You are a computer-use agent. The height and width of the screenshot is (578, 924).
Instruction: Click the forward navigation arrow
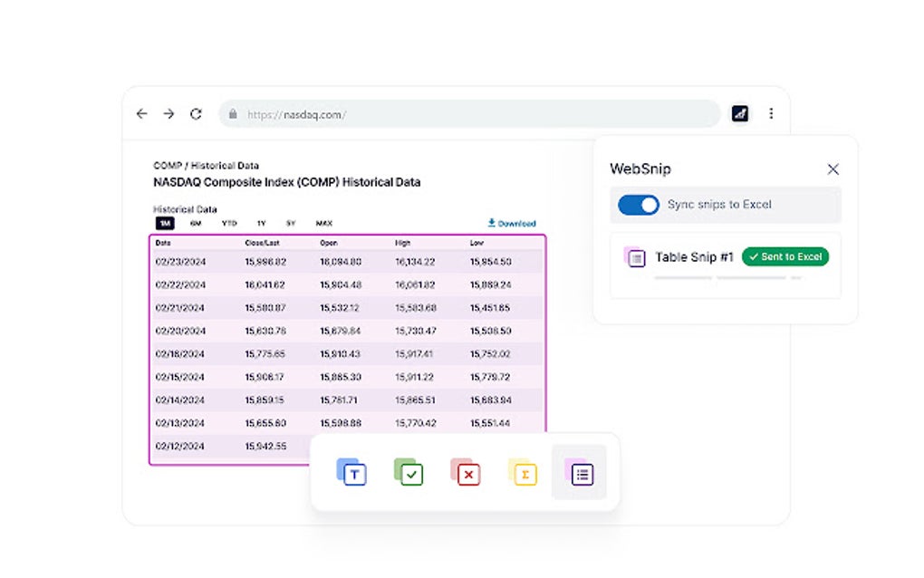168,113
